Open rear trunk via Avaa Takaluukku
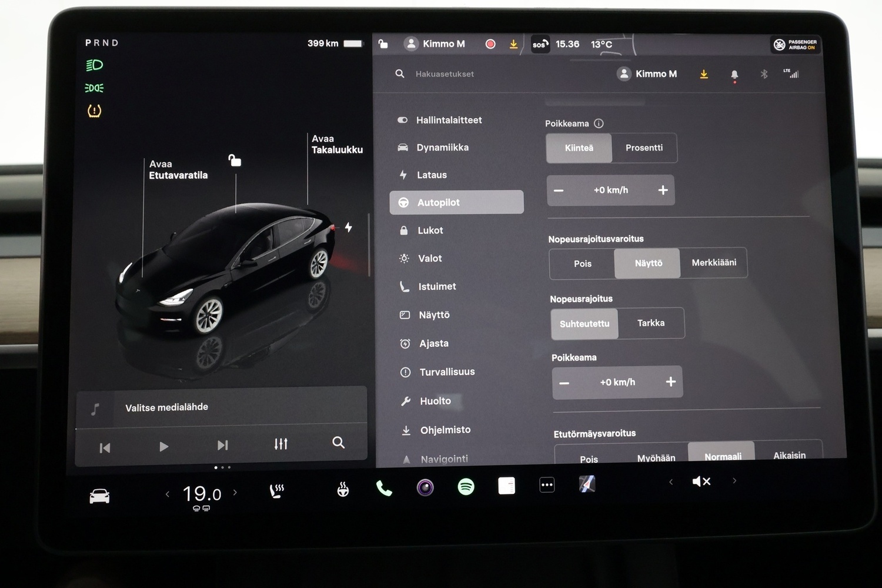Screen dimensions: 882x588 337,144
